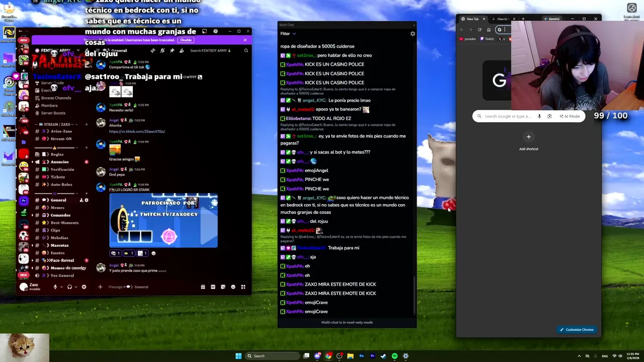Image resolution: width=644 pixels, height=362 pixels.
Task: Click Google search box on New Tab
Action: point(528,116)
